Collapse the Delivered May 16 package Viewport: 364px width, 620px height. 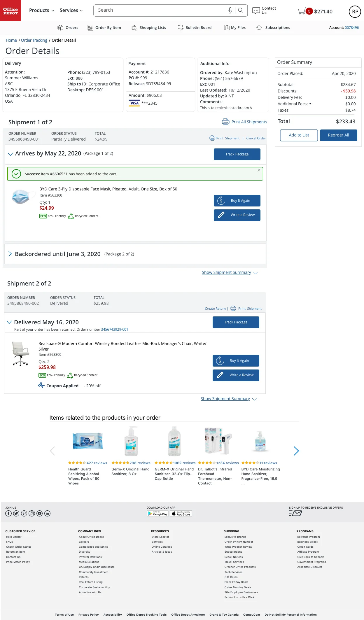(x=9, y=322)
